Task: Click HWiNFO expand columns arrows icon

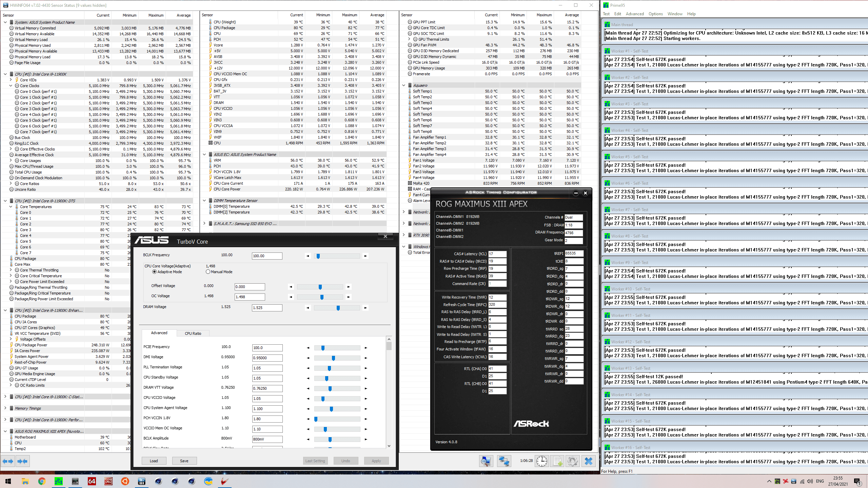Action: [7, 461]
